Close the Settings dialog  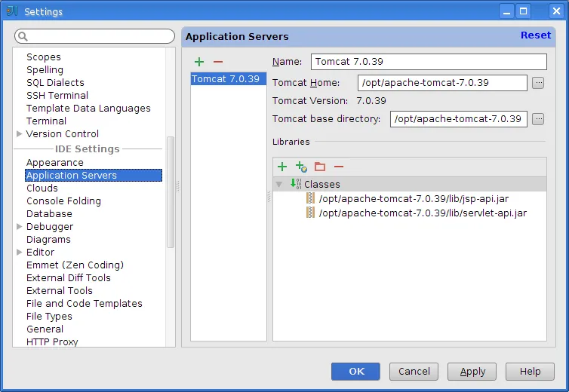pyautogui.click(x=556, y=11)
